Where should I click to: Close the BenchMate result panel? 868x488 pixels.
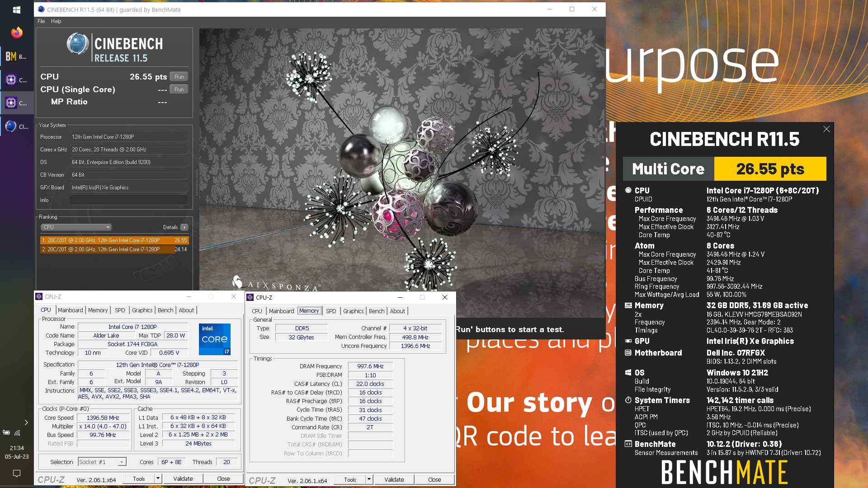tap(826, 129)
